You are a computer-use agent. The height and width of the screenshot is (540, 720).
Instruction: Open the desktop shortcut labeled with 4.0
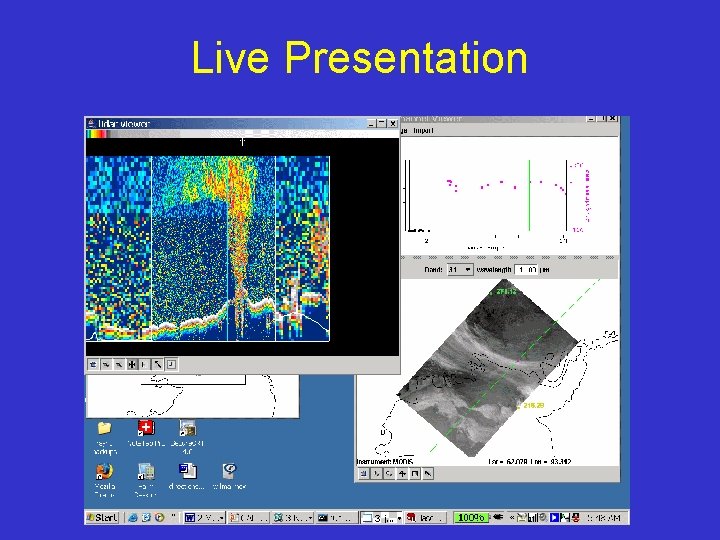click(187, 428)
